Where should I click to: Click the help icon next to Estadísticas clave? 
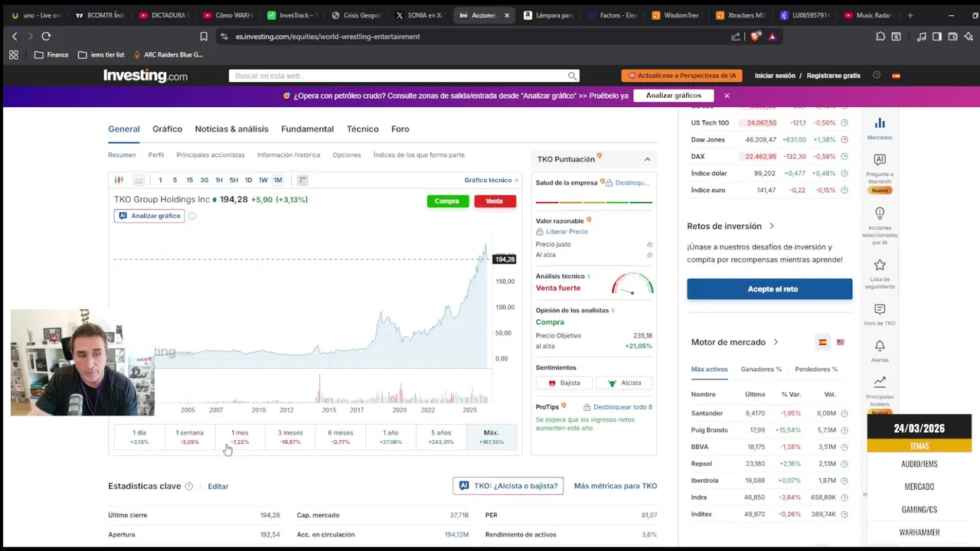click(188, 486)
